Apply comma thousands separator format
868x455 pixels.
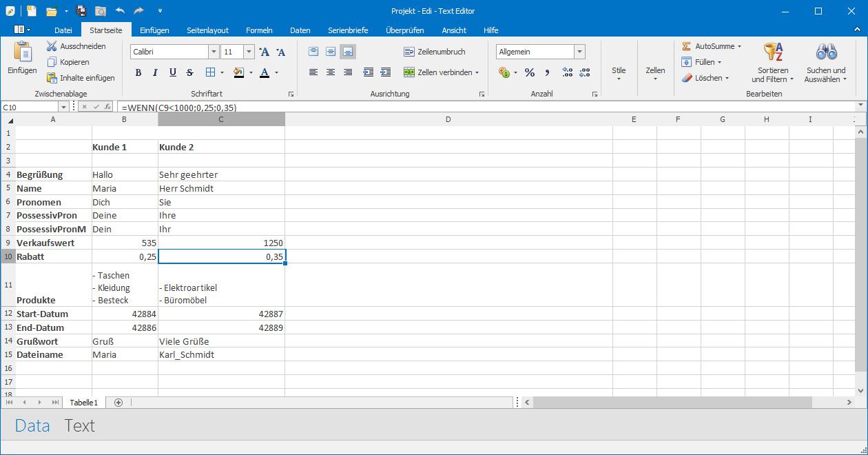(x=547, y=72)
